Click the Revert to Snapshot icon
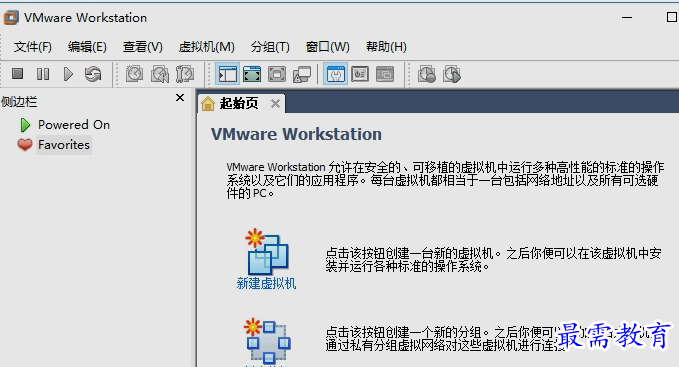This screenshot has width=679, height=367. click(x=160, y=74)
